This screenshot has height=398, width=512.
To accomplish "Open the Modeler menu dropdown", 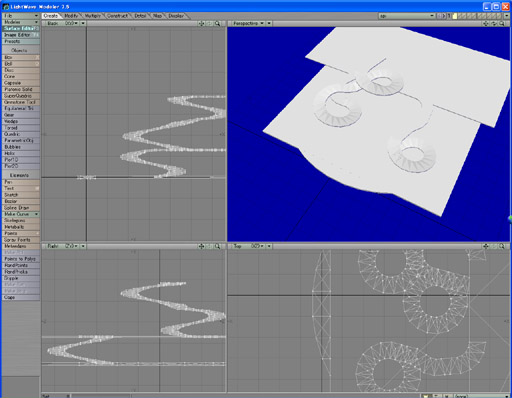I will pyautogui.click(x=21, y=22).
